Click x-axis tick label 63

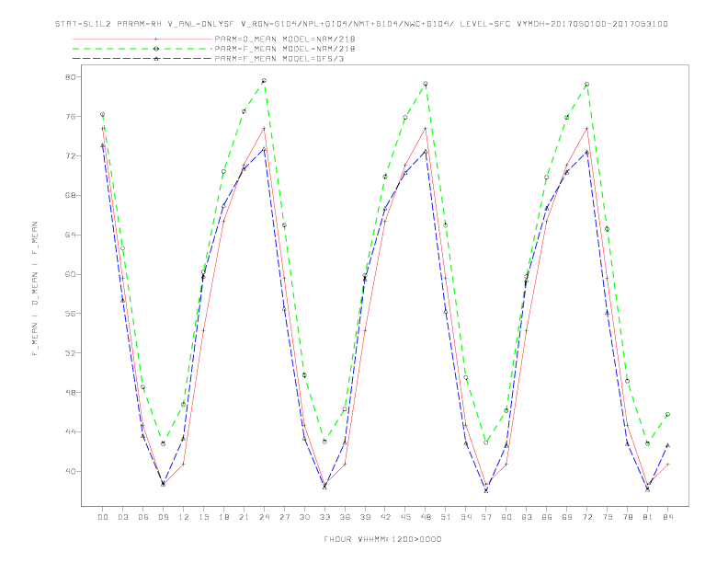pos(527,517)
